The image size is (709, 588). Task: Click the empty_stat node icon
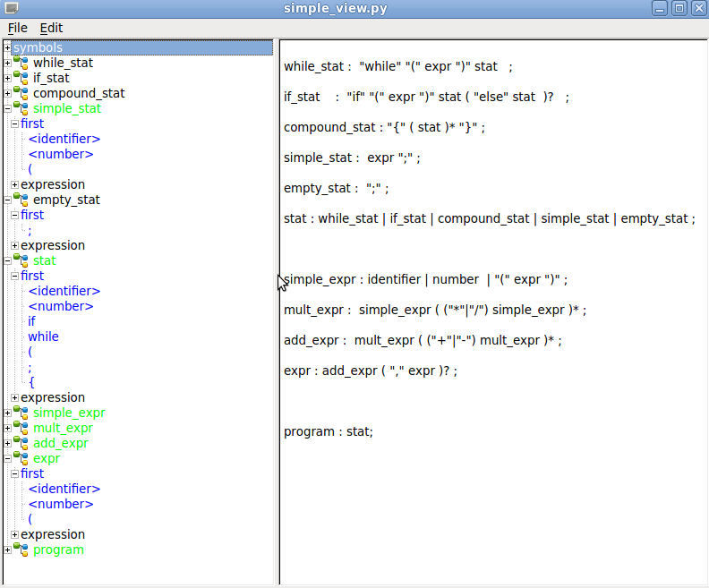tap(21, 200)
